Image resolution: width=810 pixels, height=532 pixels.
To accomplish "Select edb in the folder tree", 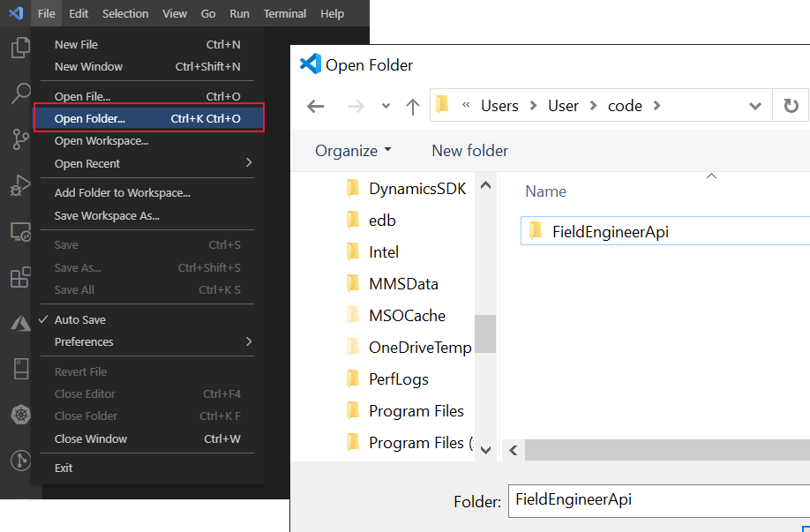I will pos(371,221).
